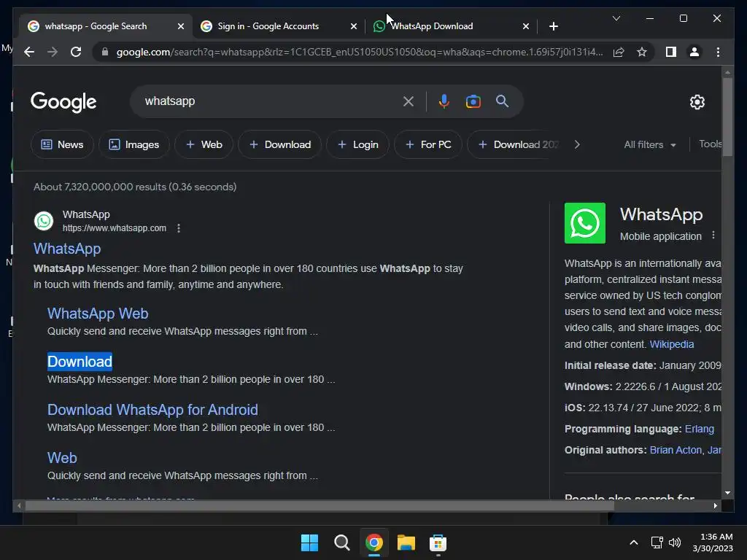This screenshot has width=747, height=560.
Task: Expand the All filters dropdown
Action: [x=650, y=145]
